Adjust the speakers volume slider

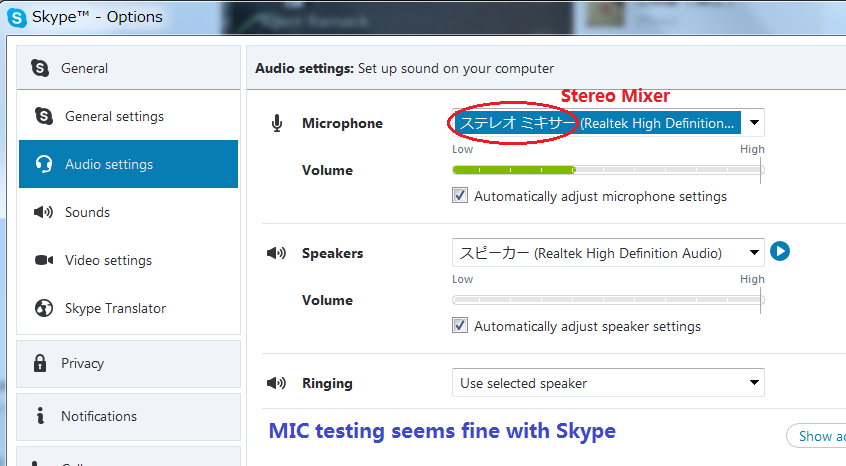(x=608, y=300)
